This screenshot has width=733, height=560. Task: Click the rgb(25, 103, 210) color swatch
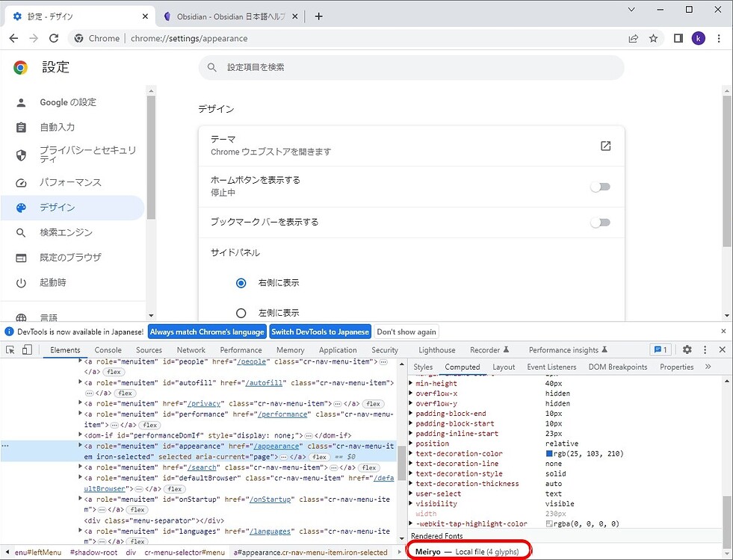coord(548,453)
